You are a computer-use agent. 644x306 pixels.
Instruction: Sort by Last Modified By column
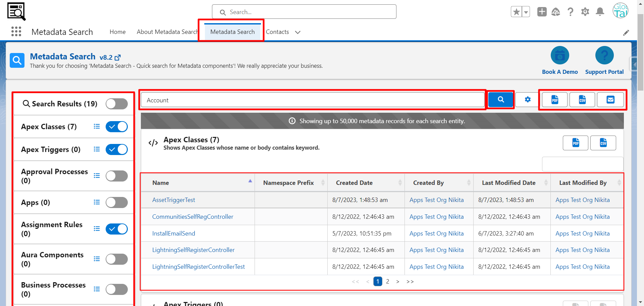tap(587, 183)
